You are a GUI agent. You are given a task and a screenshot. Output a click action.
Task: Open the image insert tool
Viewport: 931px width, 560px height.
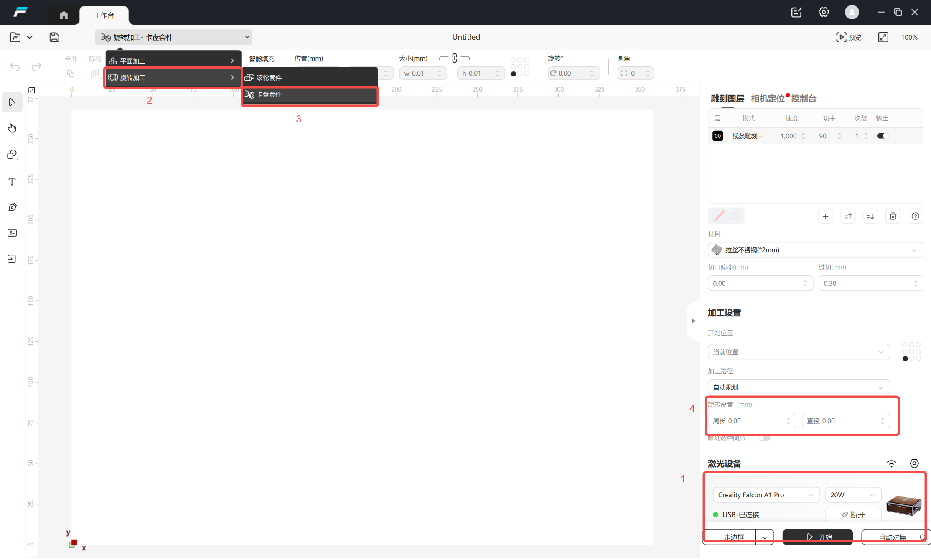12,233
